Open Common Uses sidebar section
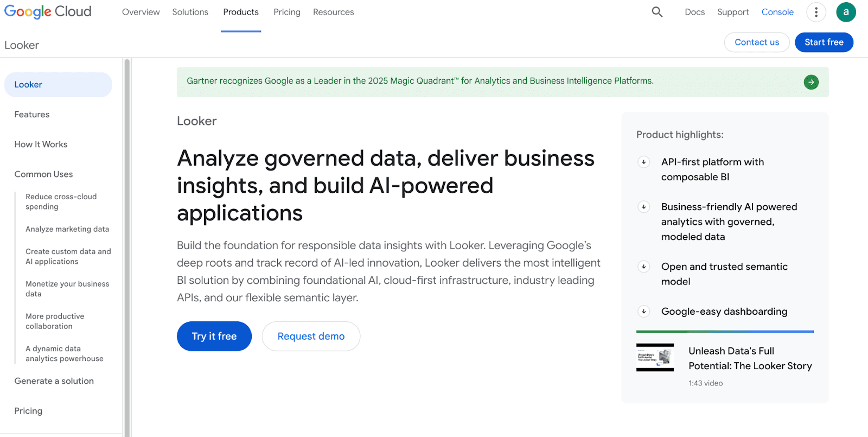 [43, 174]
